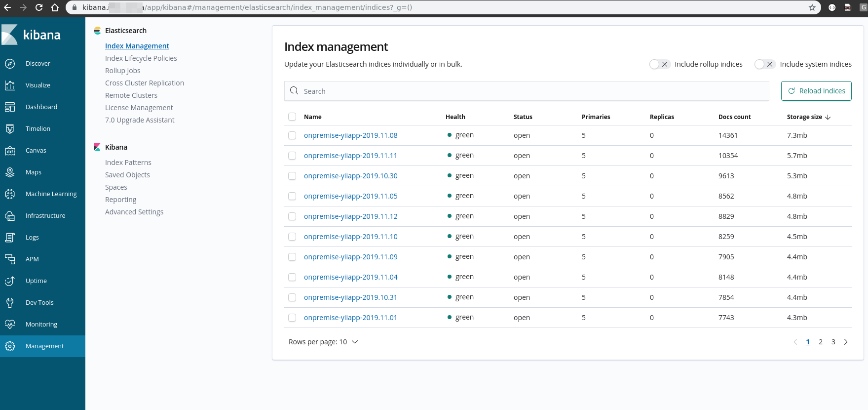Image resolution: width=868 pixels, height=410 pixels.
Task: Select checkbox for onpremise-yiiapp-2019.11.05
Action: (x=292, y=196)
